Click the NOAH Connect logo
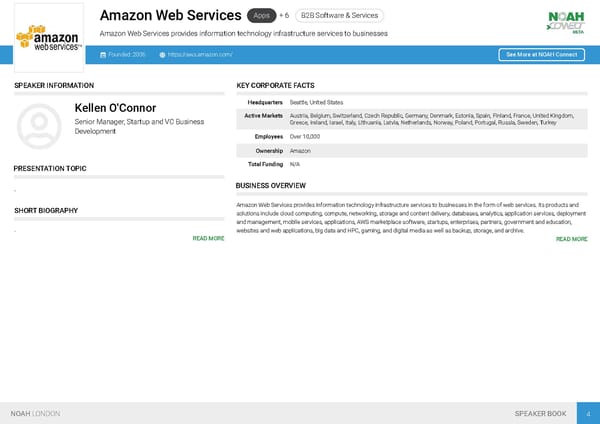The height and width of the screenshot is (424, 600). pos(565,21)
